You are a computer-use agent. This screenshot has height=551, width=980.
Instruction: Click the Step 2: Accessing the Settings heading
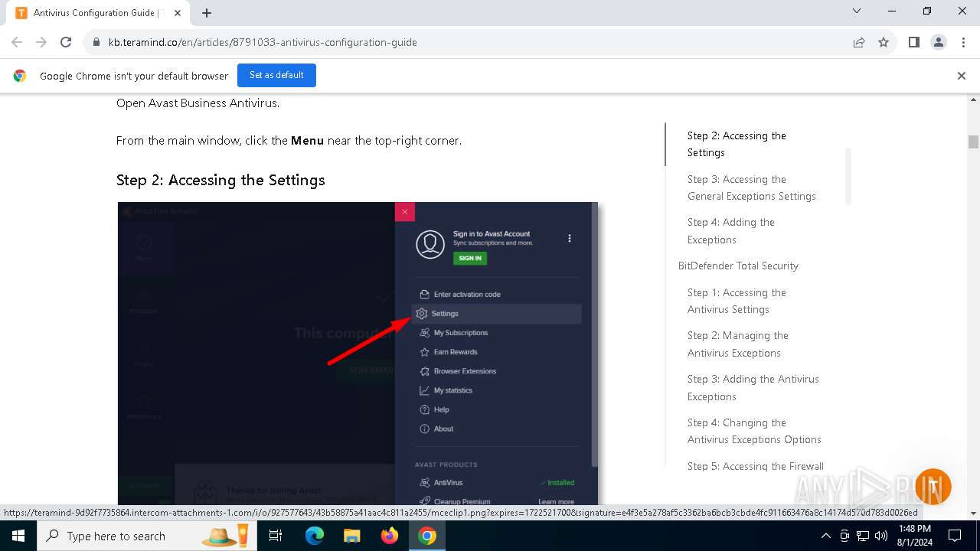(220, 180)
